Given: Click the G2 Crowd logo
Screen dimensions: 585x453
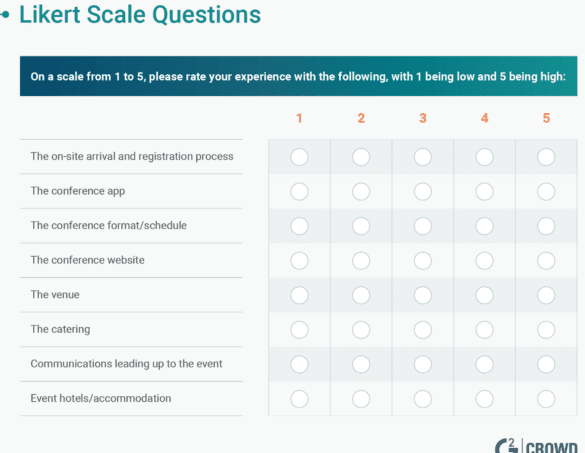Looking at the screenshot, I should pyautogui.click(x=536, y=445).
